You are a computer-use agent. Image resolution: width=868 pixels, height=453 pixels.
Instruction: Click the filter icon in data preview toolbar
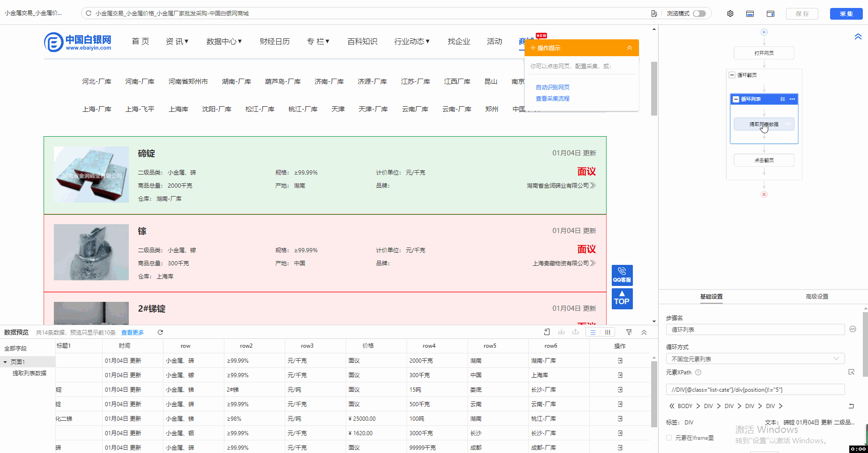coord(629,332)
